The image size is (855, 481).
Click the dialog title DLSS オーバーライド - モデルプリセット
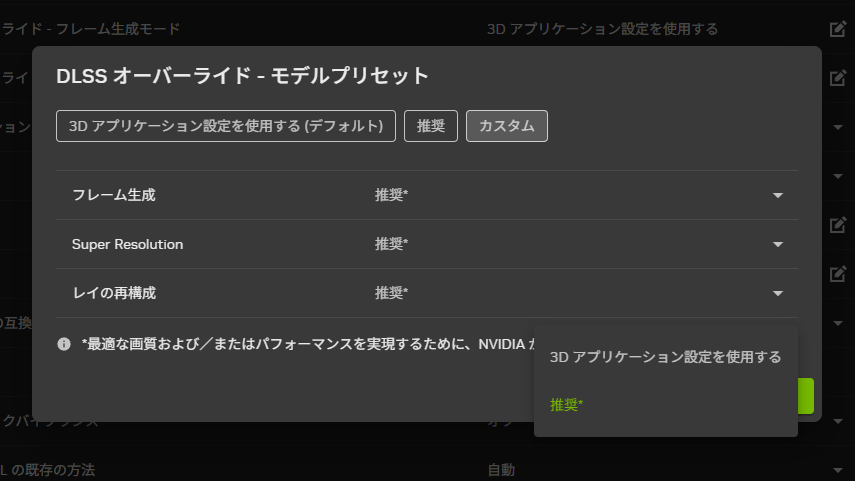(x=242, y=76)
